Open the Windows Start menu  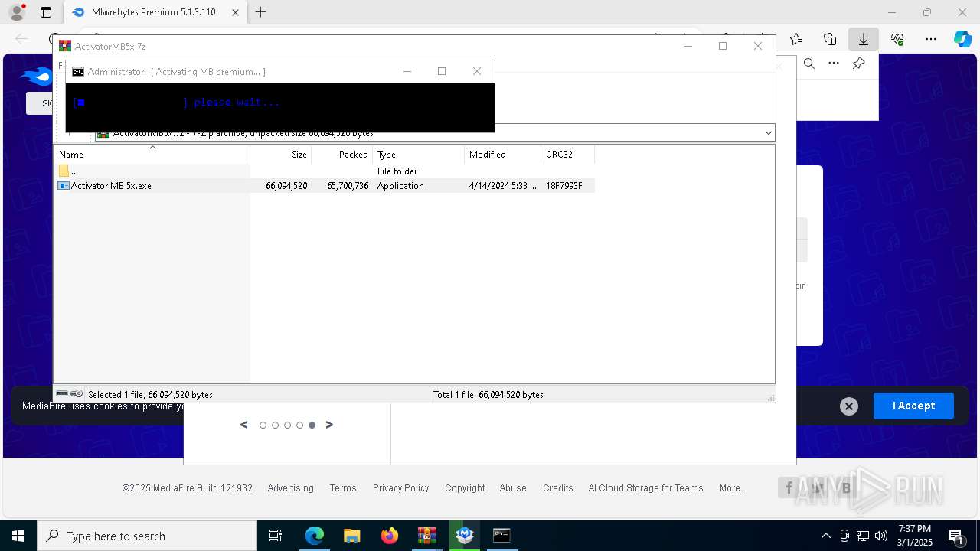(x=18, y=536)
